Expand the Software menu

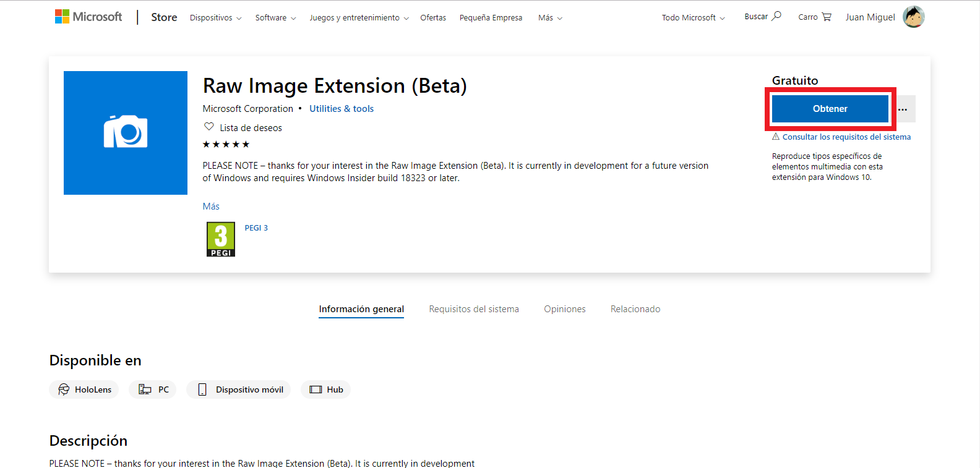pyautogui.click(x=275, y=18)
